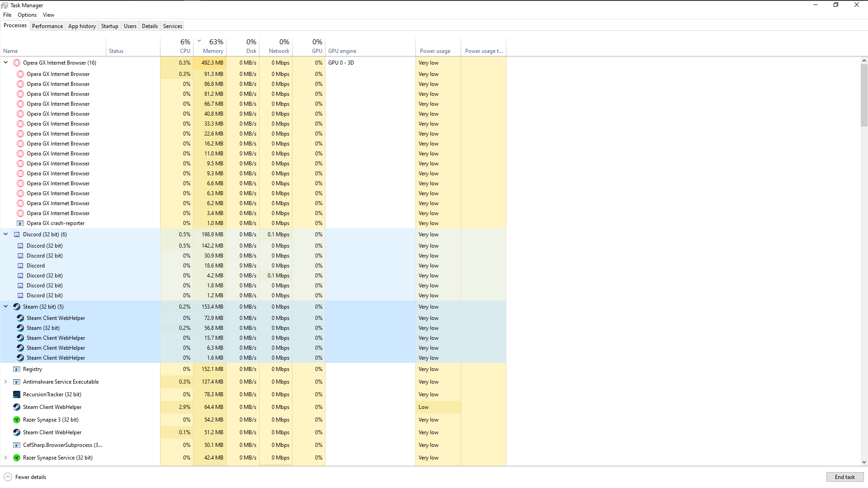The height and width of the screenshot is (488, 868).
Task: Collapse the Opera GX Internet Browser group
Action: (6, 63)
